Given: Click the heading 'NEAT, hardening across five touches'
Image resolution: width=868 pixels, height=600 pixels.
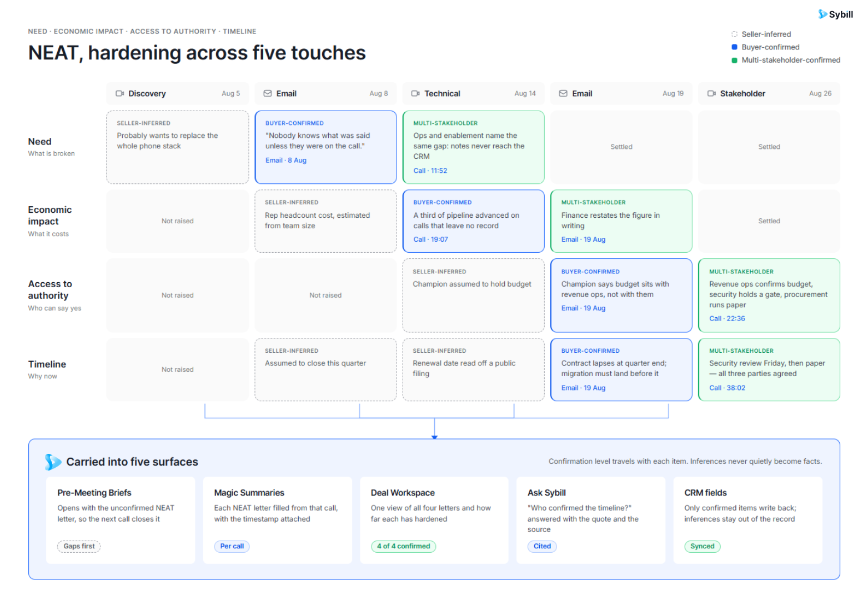Looking at the screenshot, I should (197, 53).
